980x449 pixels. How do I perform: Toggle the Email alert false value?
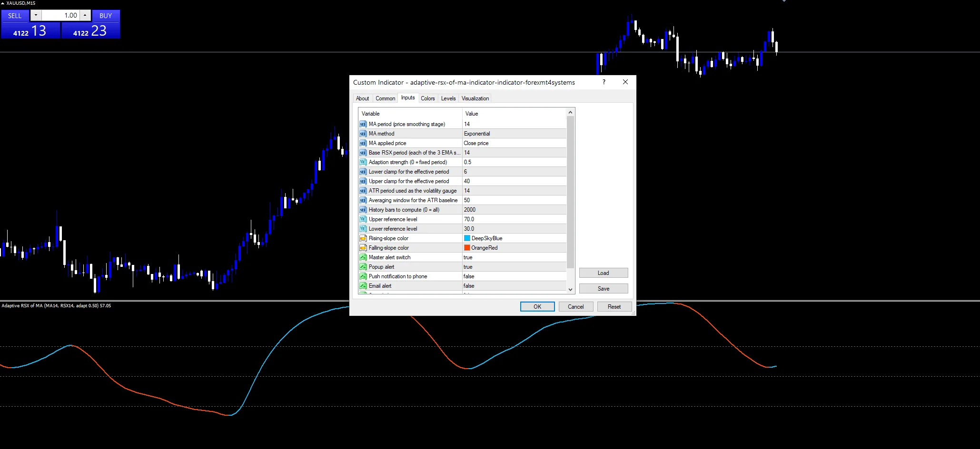[x=515, y=286]
